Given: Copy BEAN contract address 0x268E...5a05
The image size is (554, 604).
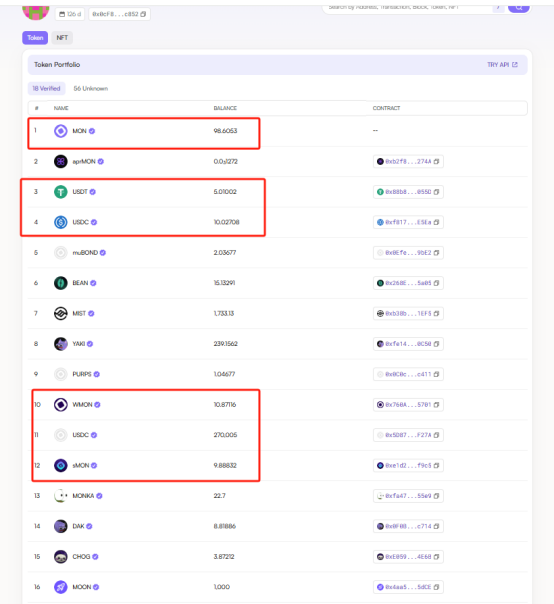Looking at the screenshot, I should (x=436, y=283).
